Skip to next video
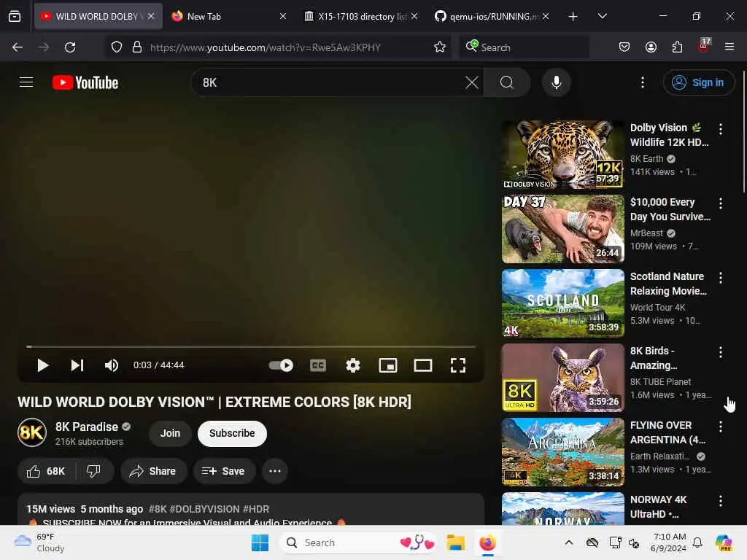 click(x=77, y=365)
